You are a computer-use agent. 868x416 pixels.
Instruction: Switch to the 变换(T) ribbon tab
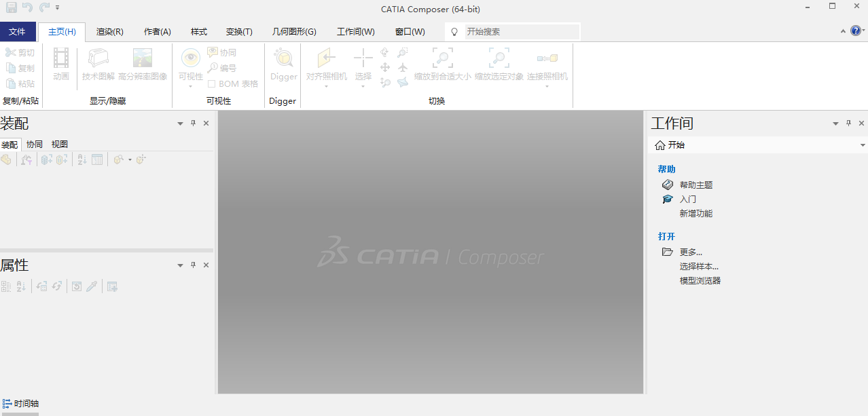[239, 32]
